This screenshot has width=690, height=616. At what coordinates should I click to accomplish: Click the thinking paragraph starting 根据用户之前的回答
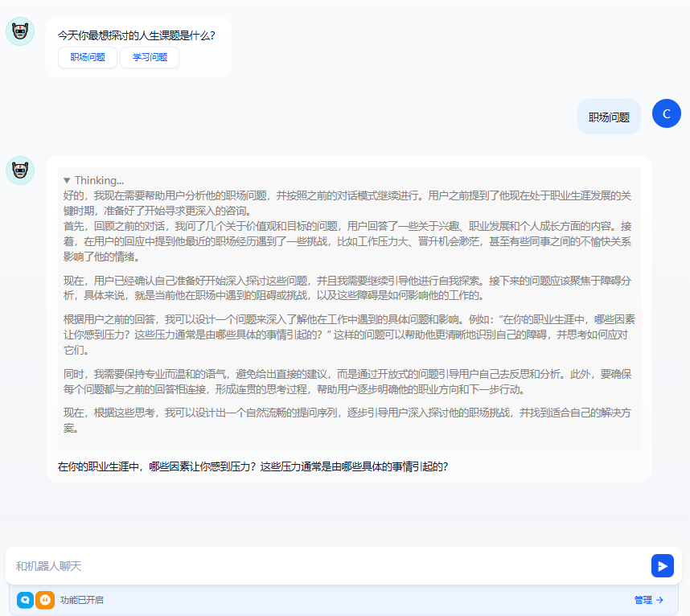pos(348,335)
